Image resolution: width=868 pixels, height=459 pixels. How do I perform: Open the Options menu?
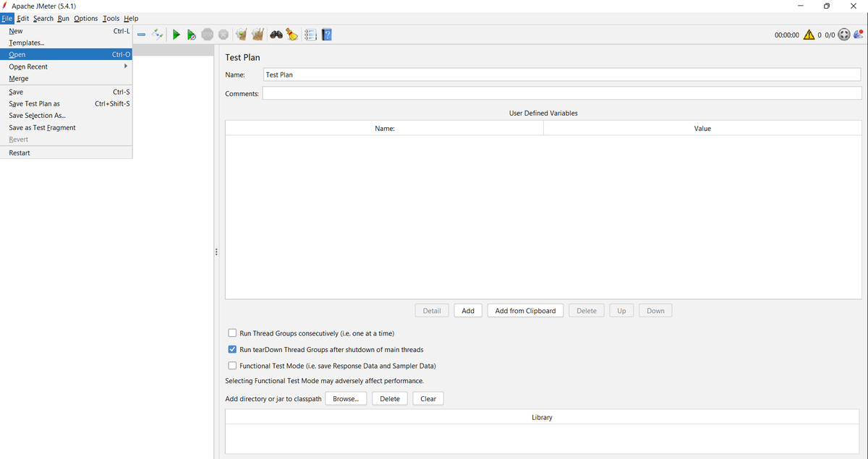click(x=86, y=18)
